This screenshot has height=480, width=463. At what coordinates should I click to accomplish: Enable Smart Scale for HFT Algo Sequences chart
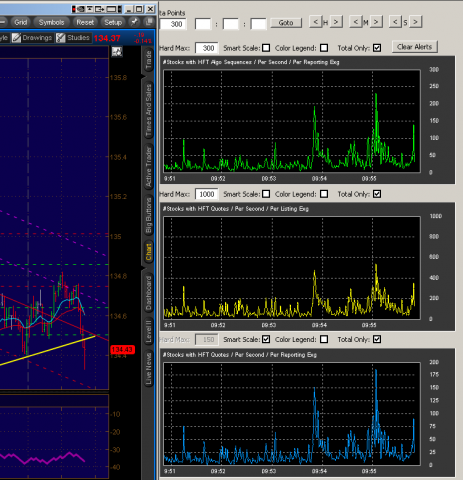(266, 48)
